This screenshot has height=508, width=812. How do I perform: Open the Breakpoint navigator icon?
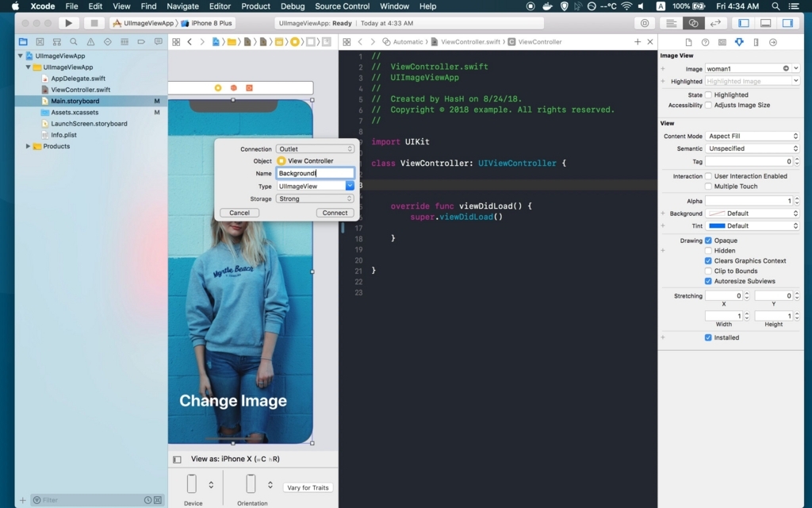[141, 42]
